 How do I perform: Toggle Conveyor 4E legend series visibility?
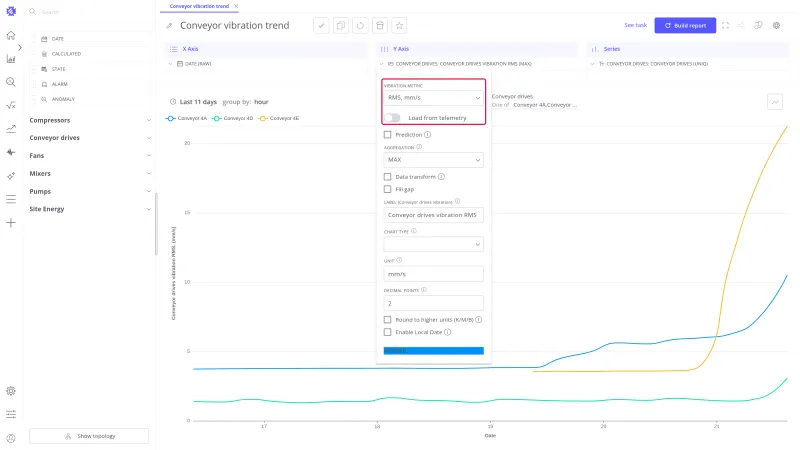[x=279, y=118]
